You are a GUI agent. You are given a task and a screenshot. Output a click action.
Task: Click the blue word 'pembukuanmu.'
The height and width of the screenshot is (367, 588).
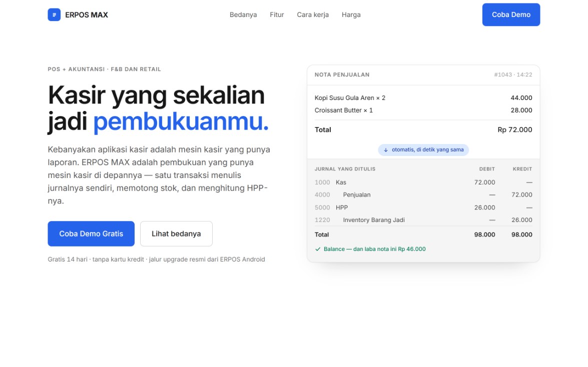[x=181, y=121]
